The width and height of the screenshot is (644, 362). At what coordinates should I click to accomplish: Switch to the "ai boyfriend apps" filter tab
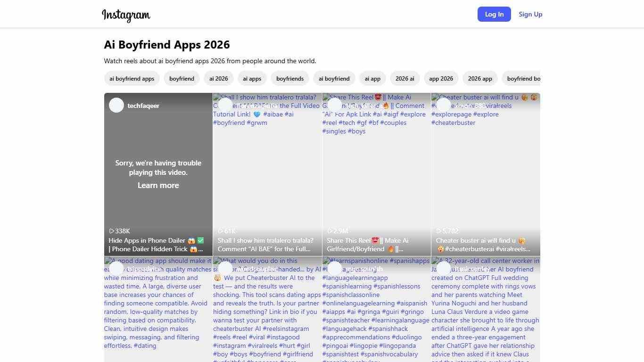132,78
